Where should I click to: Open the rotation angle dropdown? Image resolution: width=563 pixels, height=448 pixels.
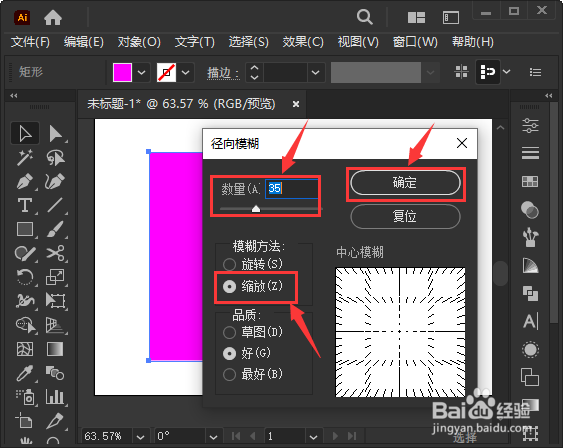(x=213, y=437)
